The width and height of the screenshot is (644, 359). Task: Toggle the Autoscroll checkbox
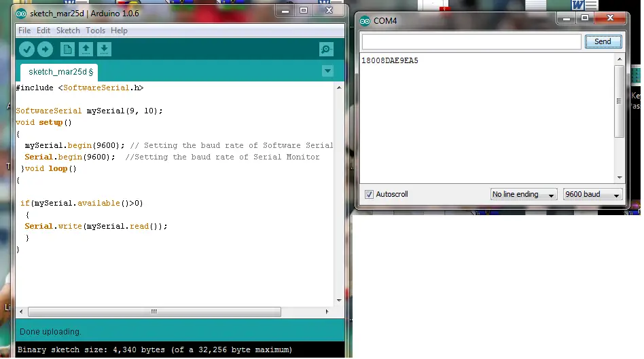(x=370, y=194)
